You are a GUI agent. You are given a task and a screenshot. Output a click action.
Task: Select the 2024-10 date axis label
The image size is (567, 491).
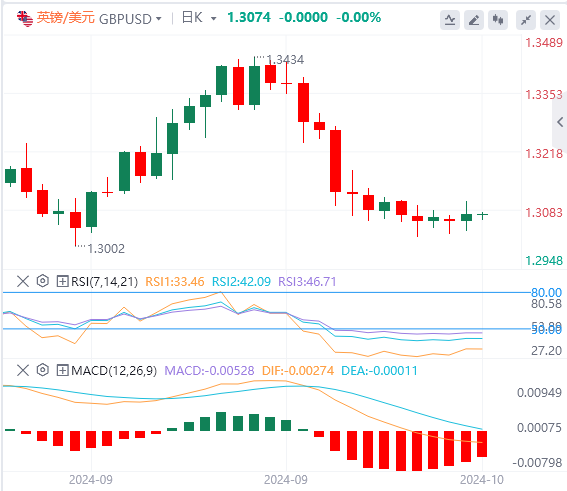pyautogui.click(x=482, y=480)
